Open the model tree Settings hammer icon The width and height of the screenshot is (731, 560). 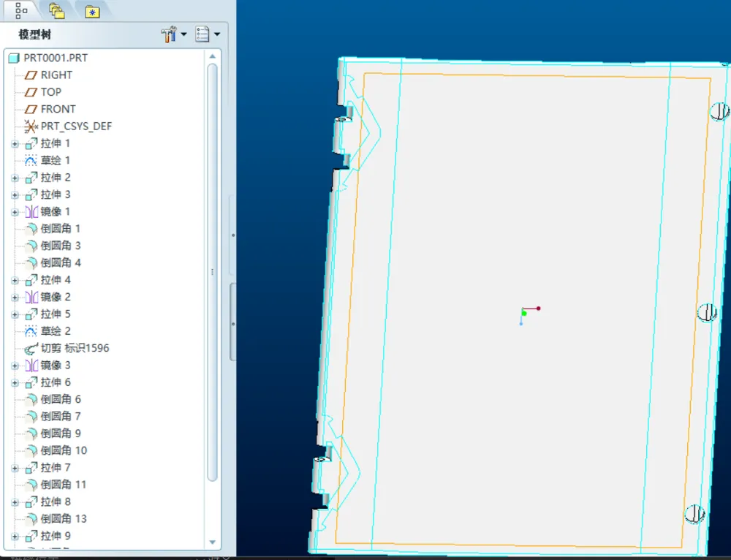pos(169,34)
